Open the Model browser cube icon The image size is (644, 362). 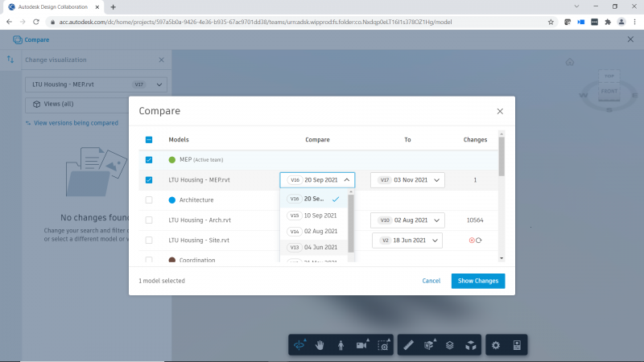coord(471,345)
